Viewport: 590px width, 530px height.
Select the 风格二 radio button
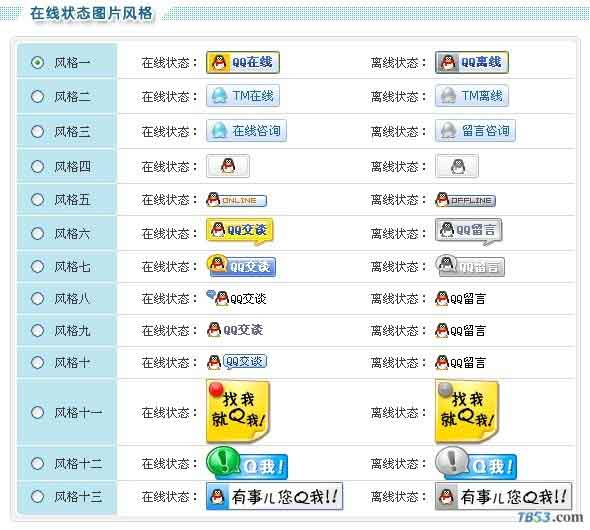[38, 97]
